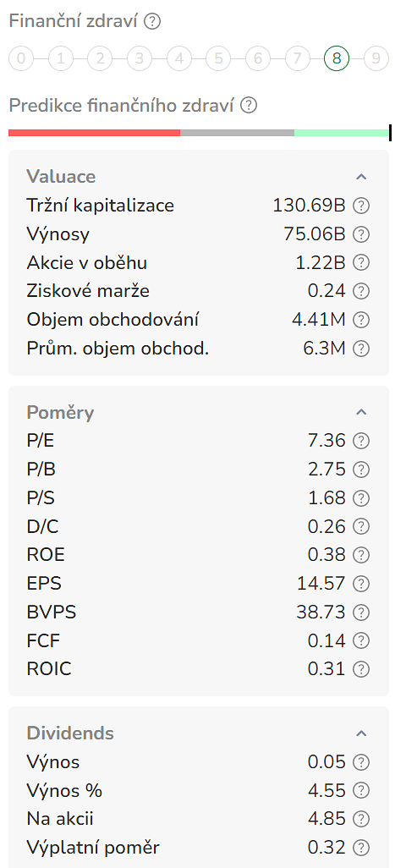Select financial health score 0

pyautogui.click(x=21, y=58)
